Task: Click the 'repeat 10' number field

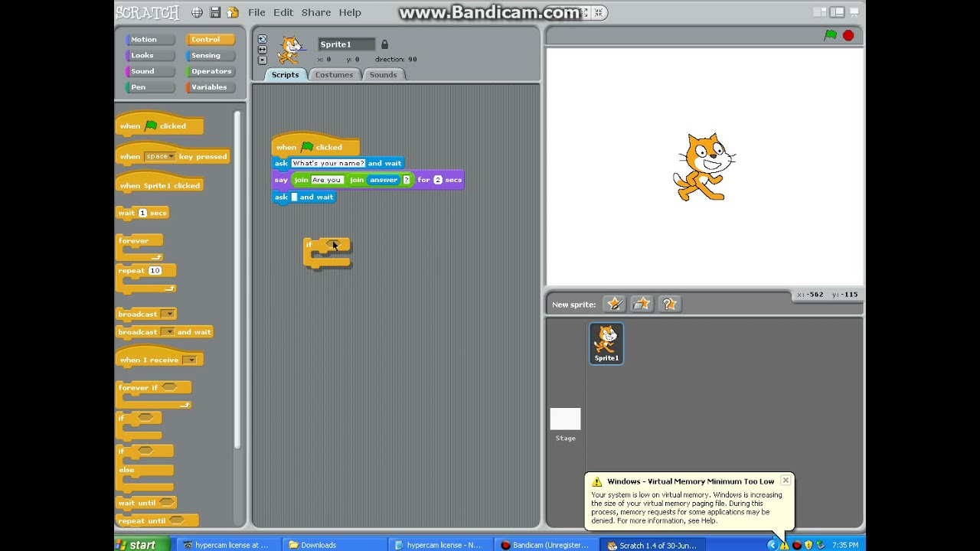Action: click(155, 270)
